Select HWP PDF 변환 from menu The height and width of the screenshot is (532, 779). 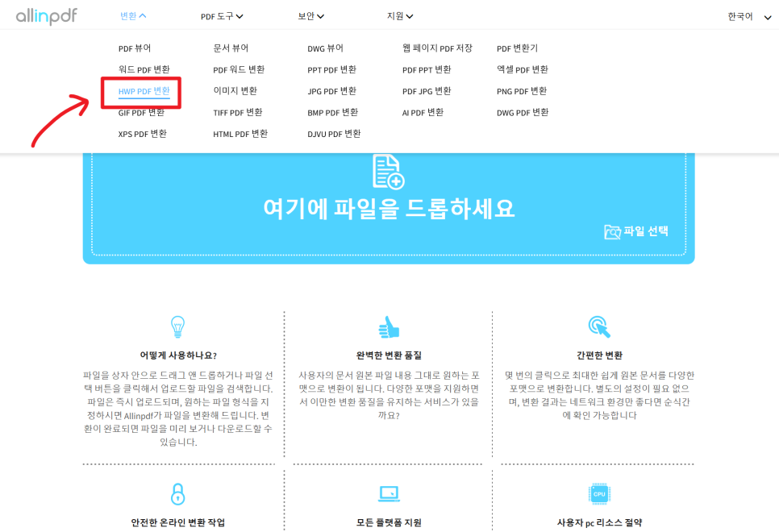tap(144, 91)
